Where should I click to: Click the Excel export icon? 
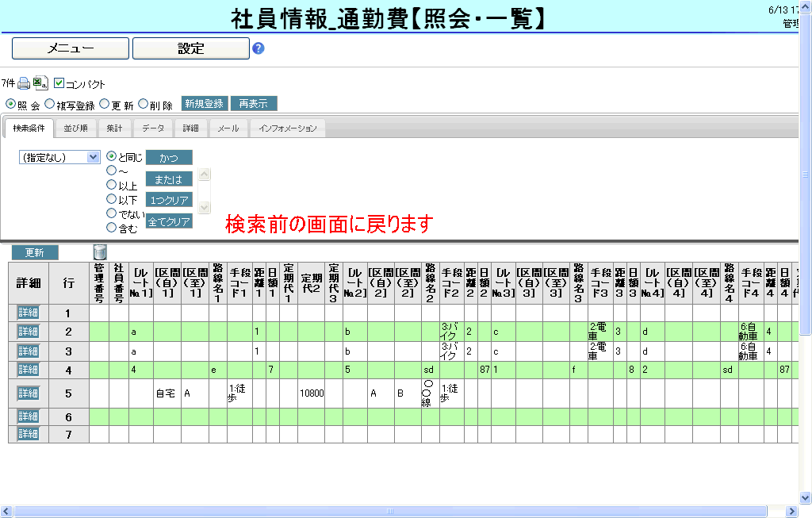click(40, 83)
